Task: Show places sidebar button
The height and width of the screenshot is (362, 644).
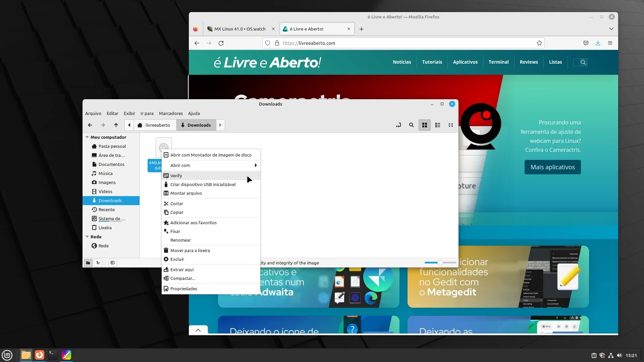Action: pos(88,263)
